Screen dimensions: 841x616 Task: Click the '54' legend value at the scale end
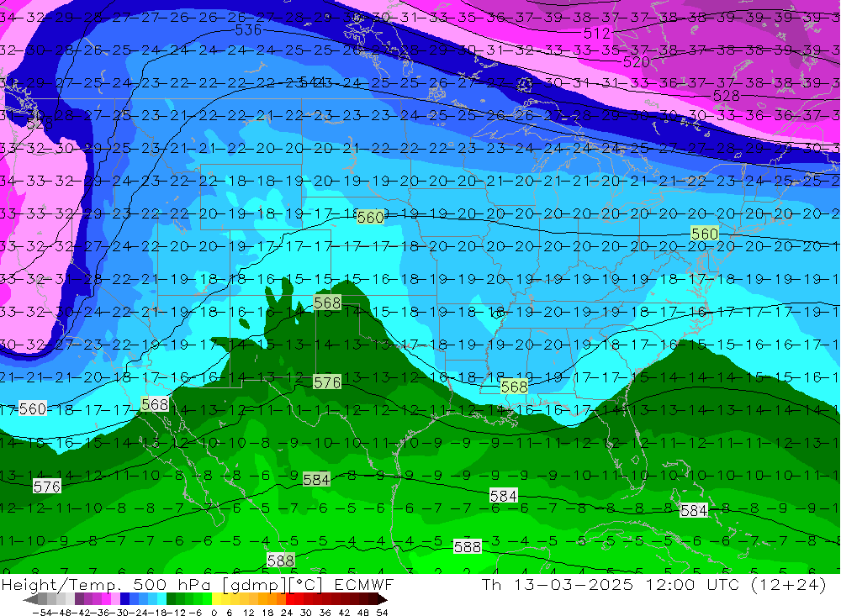tap(382, 613)
